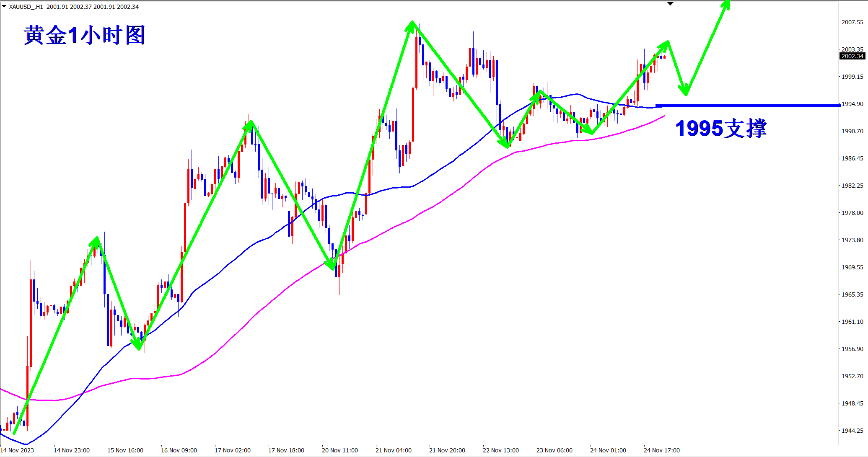Click the green arrowhead at the 21 Nov peak
This screenshot has height=457, width=868.
click(412, 25)
